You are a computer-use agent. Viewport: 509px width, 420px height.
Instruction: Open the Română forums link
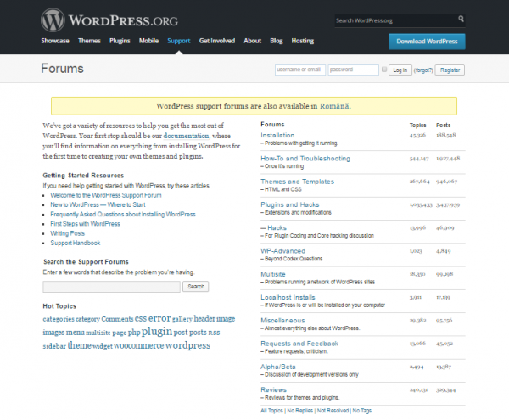[334, 106]
